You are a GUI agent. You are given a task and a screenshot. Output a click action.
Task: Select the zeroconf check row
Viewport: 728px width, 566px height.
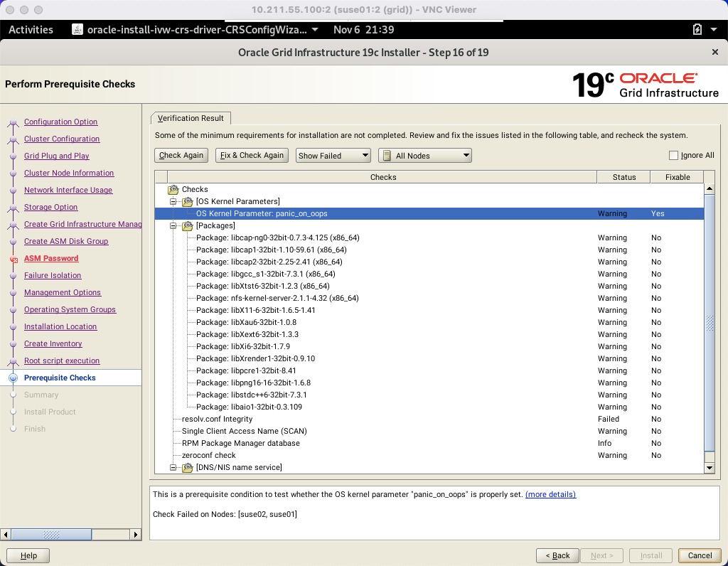coord(429,456)
